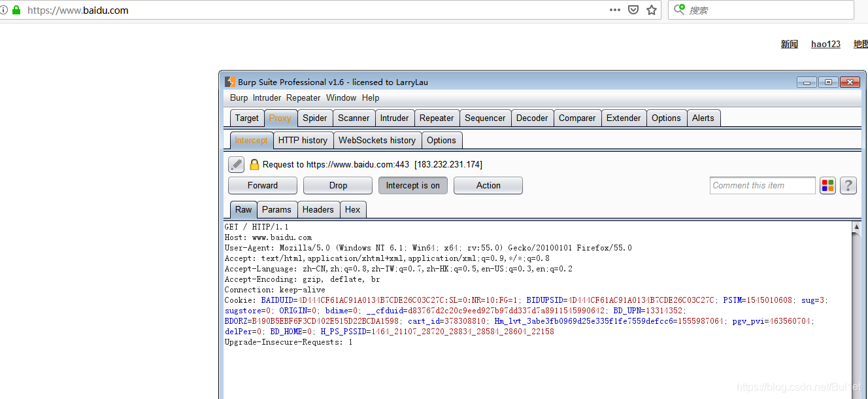Open the Proxy Options sub-tab

click(x=442, y=141)
